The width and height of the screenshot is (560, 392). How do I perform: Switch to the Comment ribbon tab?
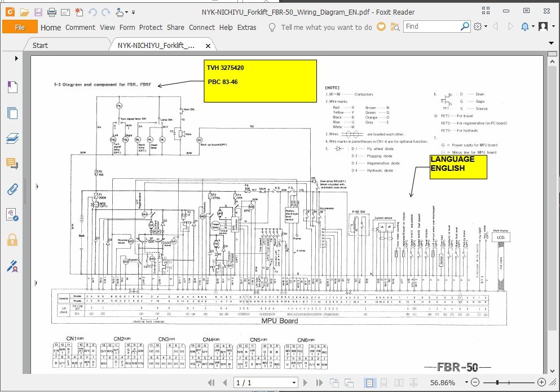tap(80, 27)
